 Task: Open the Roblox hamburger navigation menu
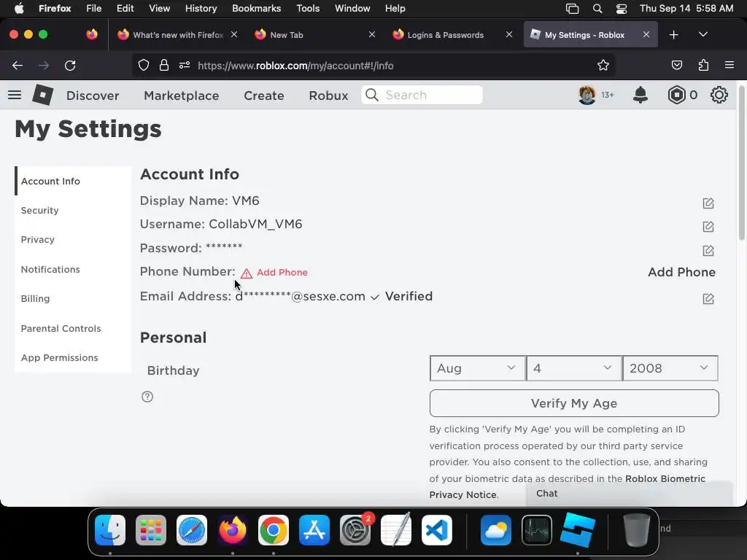pyautogui.click(x=15, y=96)
